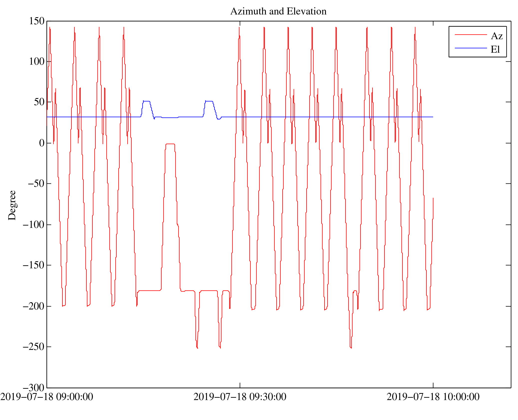
Task: Click the −150 y-axis tick label
Action: point(33,265)
